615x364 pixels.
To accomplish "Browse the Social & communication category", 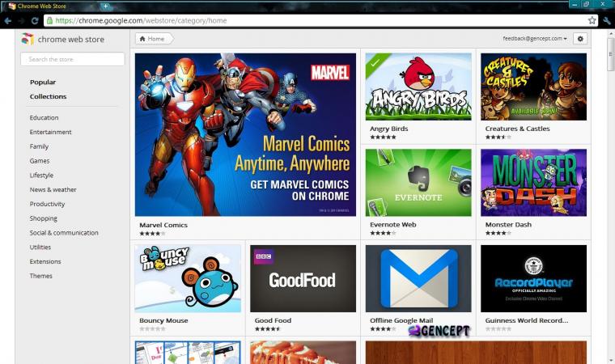I will pos(64,233).
